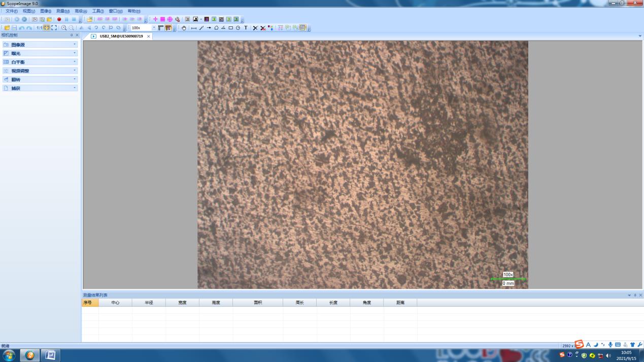Expand the 图像源 panel section
The height and width of the screenshot is (362, 644).
point(40,45)
